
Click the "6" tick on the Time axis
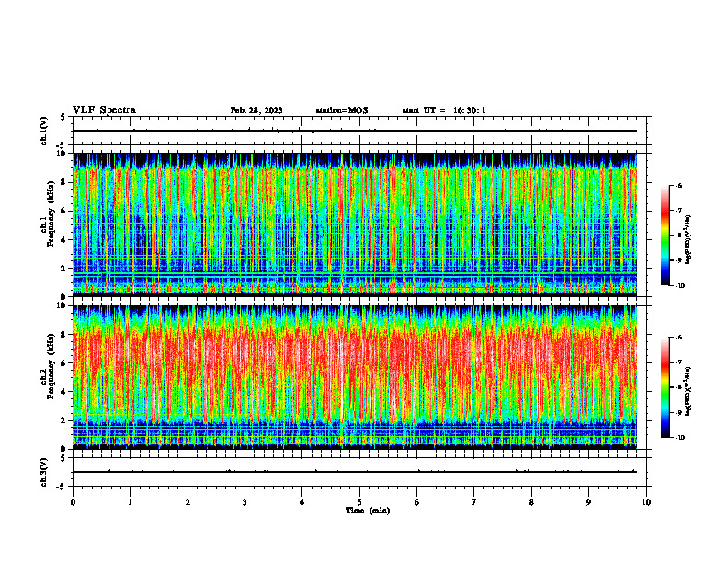pos(417,502)
